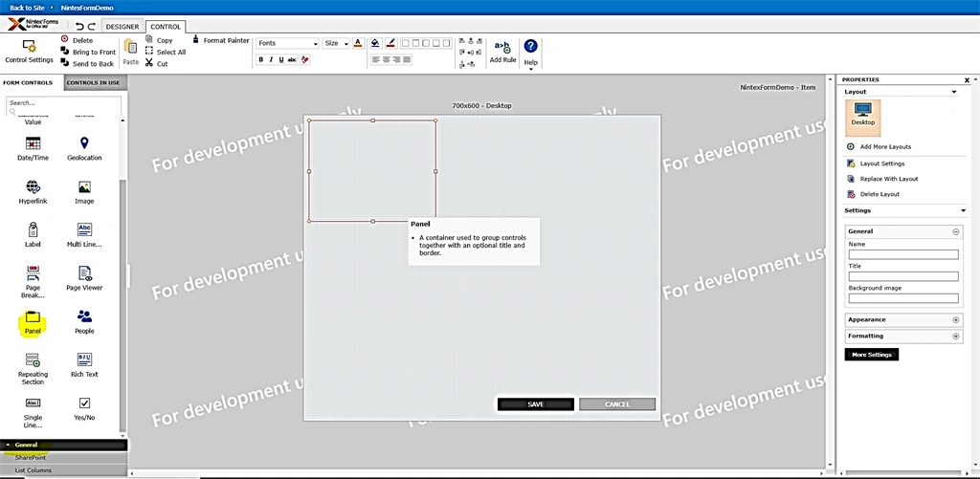980x479 pixels.
Task: Select the Repeating Section control
Action: point(33,368)
